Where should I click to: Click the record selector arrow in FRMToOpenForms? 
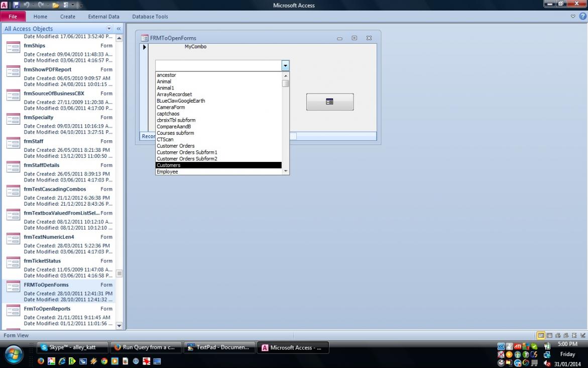click(144, 47)
